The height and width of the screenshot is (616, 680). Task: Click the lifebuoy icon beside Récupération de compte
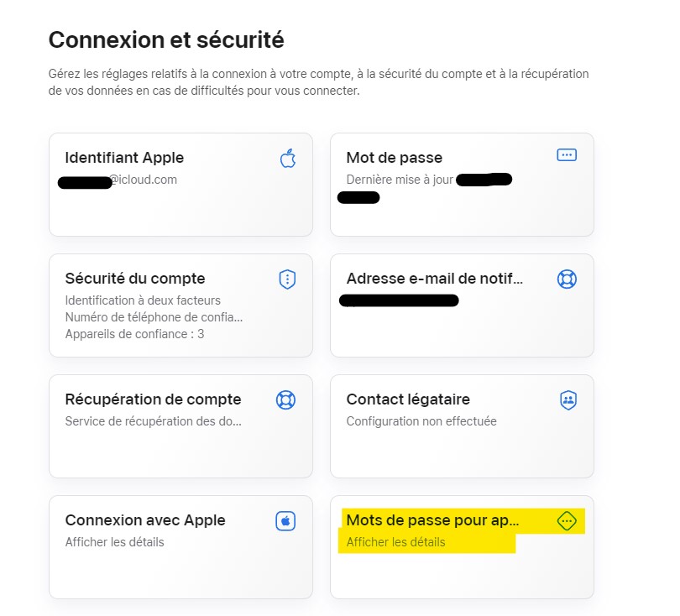[285, 400]
